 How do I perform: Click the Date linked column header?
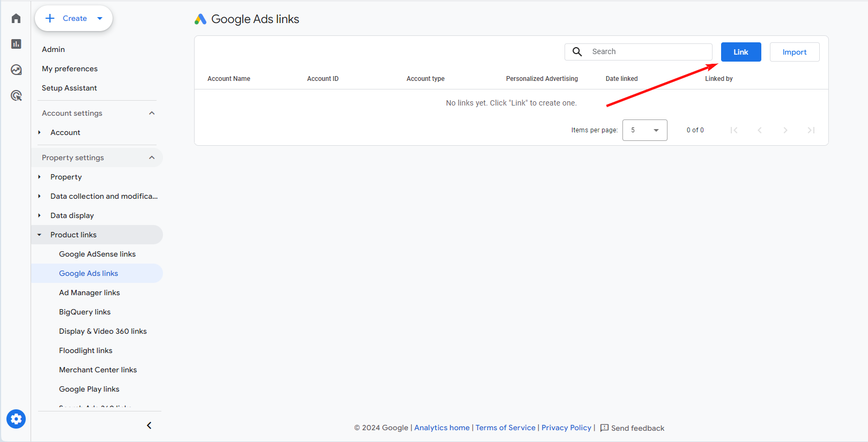(x=622, y=79)
